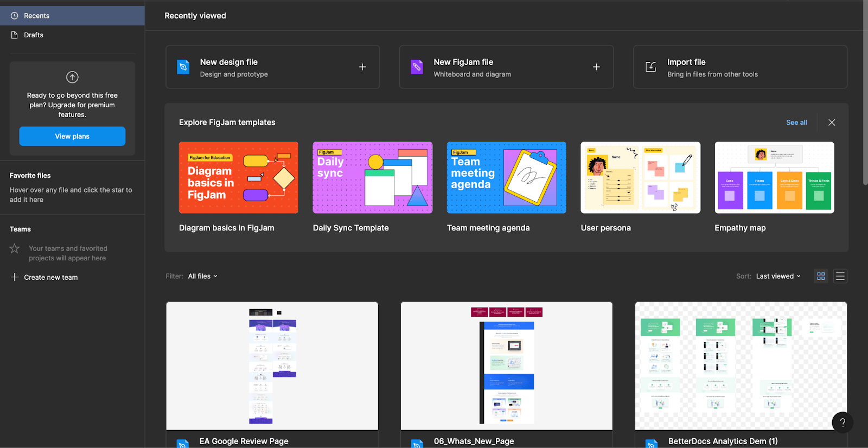Click the Import file icon
This screenshot has height=448, width=868.
click(650, 67)
